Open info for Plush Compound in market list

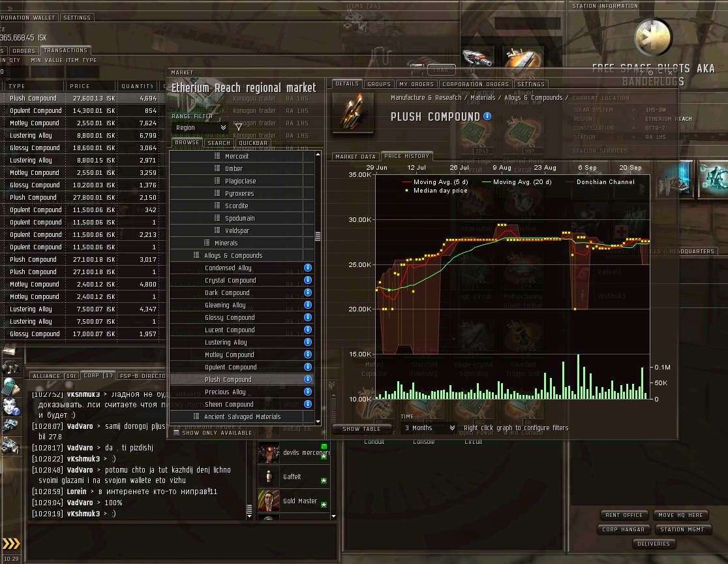(x=307, y=379)
